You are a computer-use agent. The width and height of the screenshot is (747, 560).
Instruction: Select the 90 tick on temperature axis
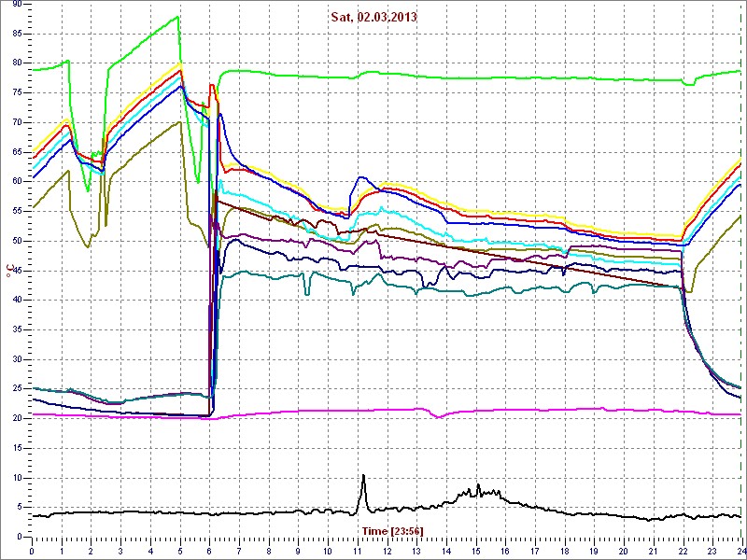(x=16, y=4)
